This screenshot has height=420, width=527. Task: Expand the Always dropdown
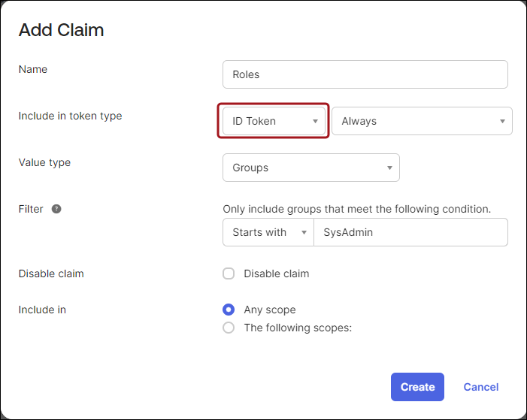click(422, 121)
